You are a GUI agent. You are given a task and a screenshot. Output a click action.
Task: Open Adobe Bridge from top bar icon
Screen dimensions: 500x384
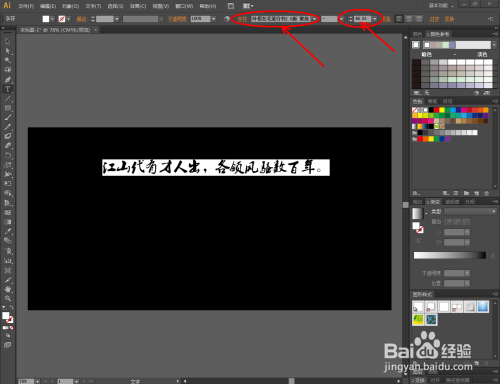231,6
